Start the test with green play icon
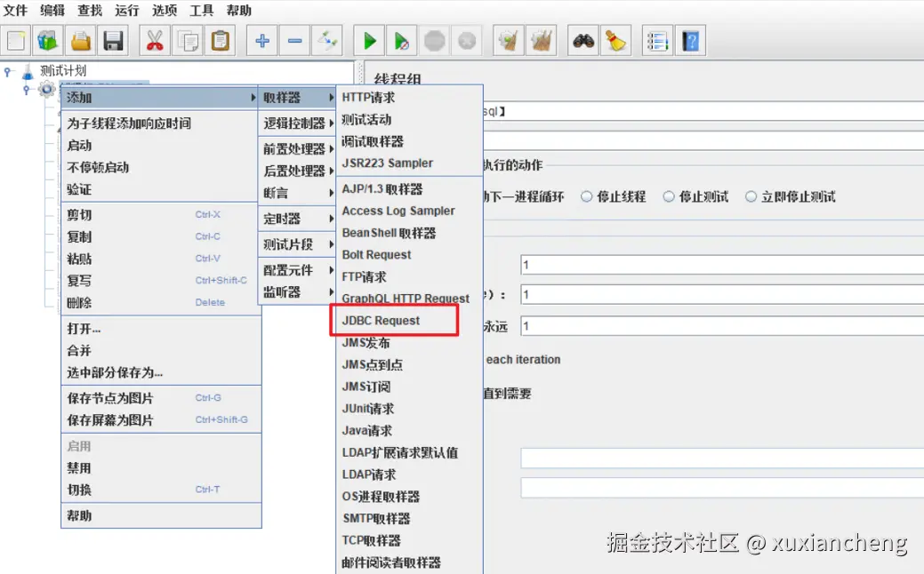This screenshot has width=924, height=574. [369, 41]
